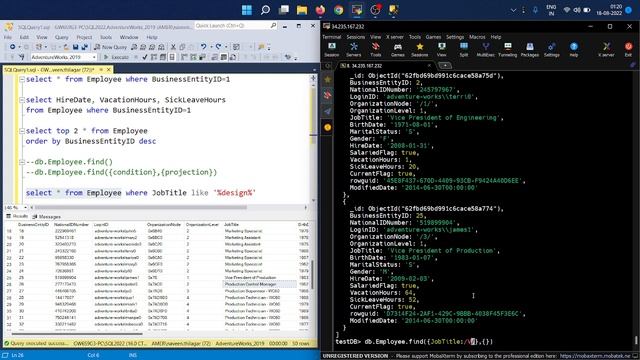The height and width of the screenshot is (360, 640).
Task: Collapse the first select statement block
Action: 22,79
